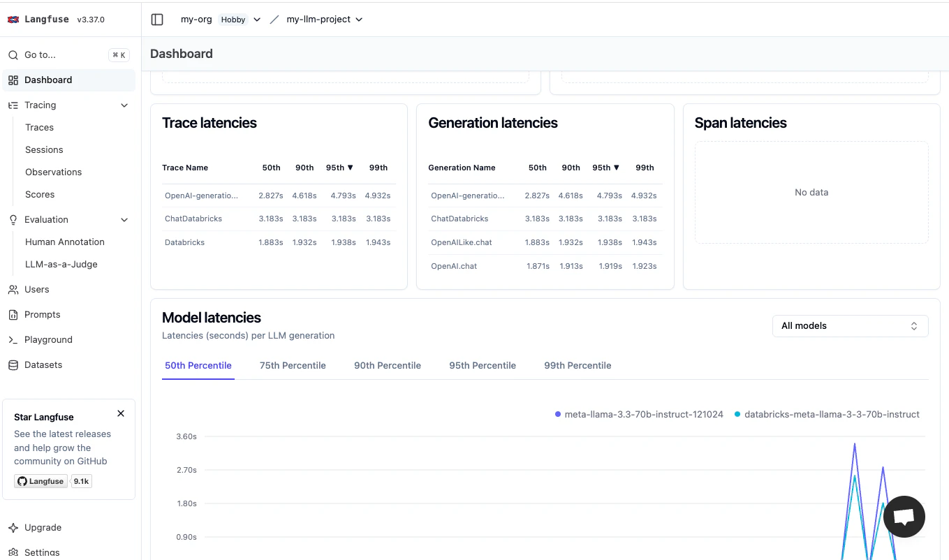Open Settings from the sidebar

[42, 552]
